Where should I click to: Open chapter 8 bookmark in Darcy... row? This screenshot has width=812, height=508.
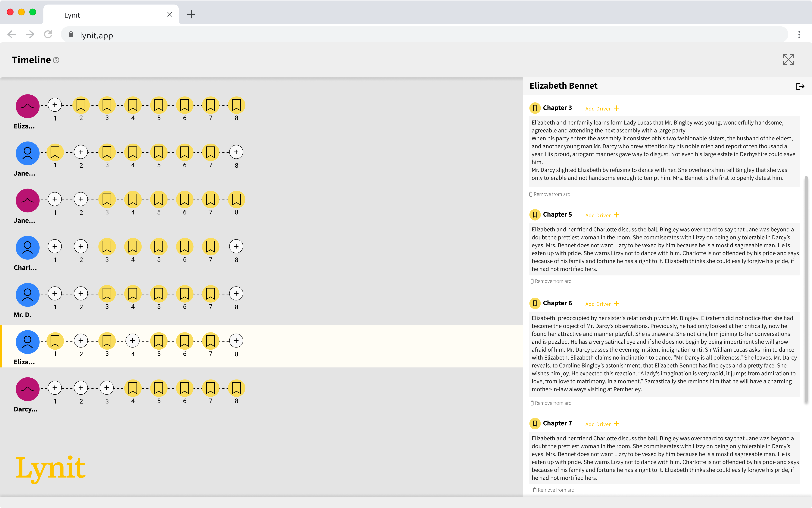click(x=236, y=388)
